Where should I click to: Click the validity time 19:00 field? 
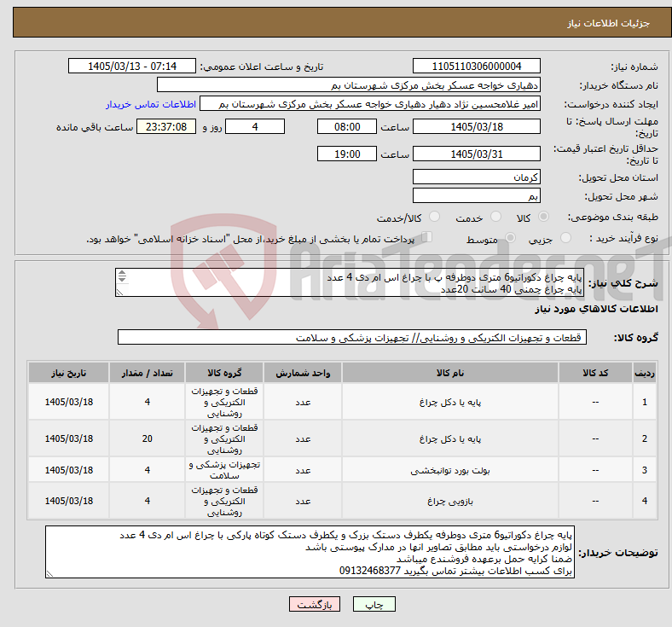[347, 154]
